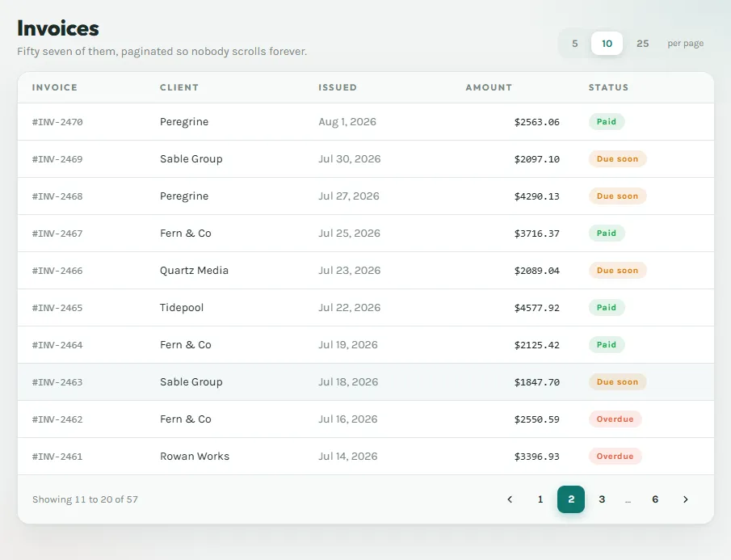Click amount $1847.70

(536, 382)
